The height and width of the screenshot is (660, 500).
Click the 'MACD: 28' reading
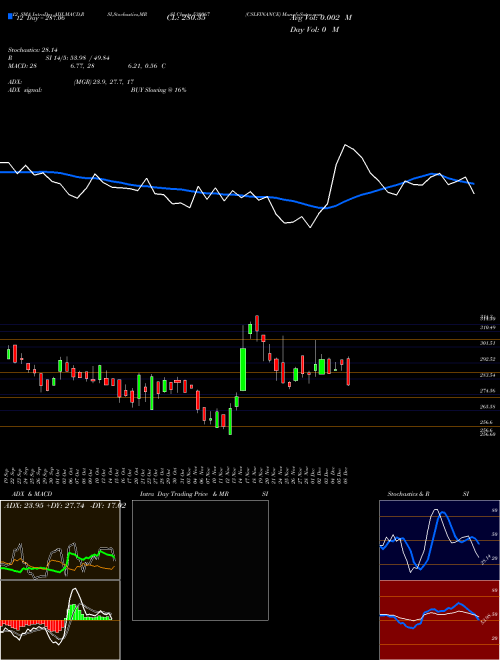point(23,66)
